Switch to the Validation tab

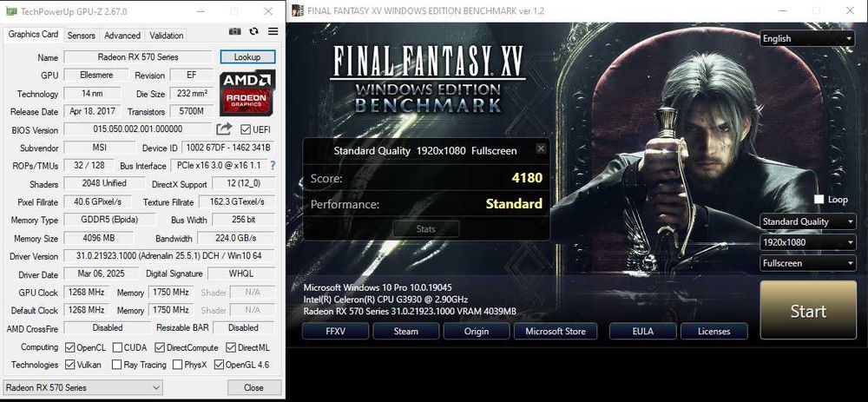coord(166,36)
